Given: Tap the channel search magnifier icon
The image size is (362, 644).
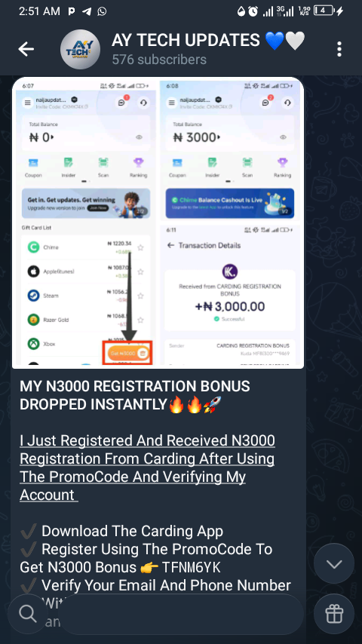Looking at the screenshot, I should (x=28, y=614).
